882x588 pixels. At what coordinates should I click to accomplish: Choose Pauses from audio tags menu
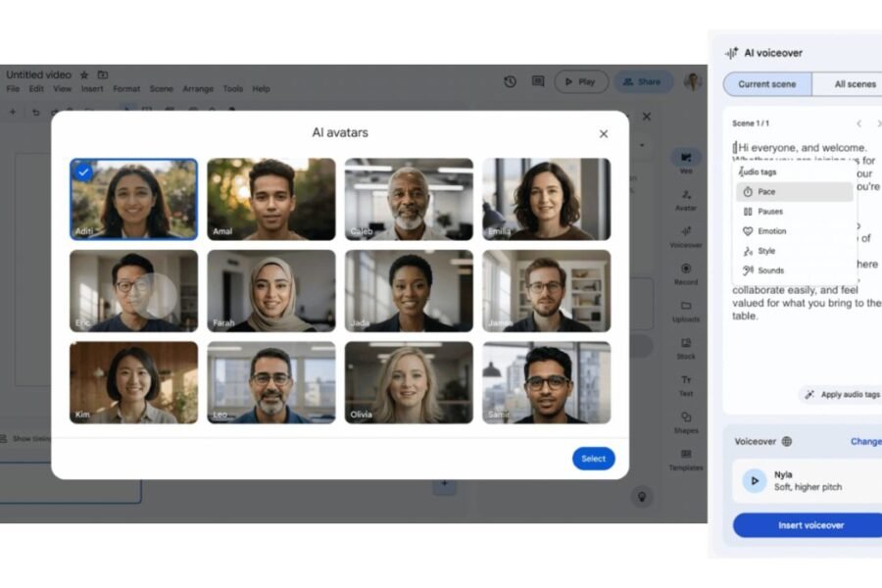pos(794,212)
